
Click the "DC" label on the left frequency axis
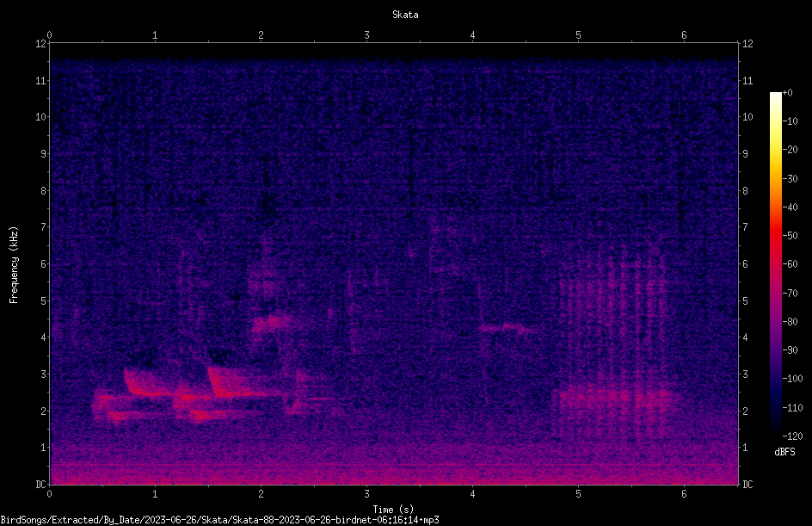pos(40,485)
